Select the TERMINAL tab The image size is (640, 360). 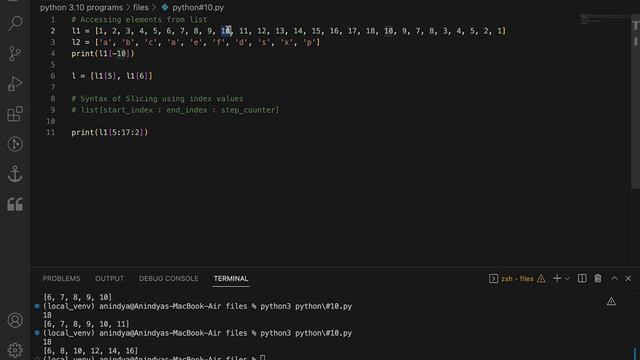[x=231, y=278]
